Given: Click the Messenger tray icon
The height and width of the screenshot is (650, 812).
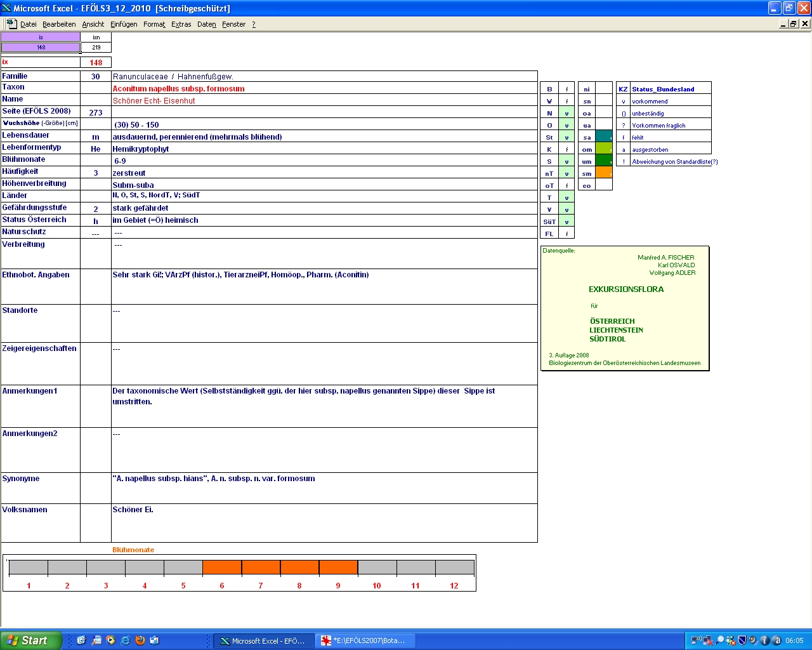Looking at the screenshot, I should tap(730, 640).
